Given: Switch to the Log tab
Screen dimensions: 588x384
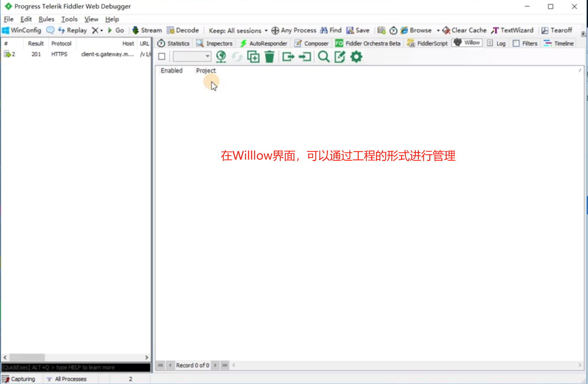Looking at the screenshot, I should coord(496,43).
